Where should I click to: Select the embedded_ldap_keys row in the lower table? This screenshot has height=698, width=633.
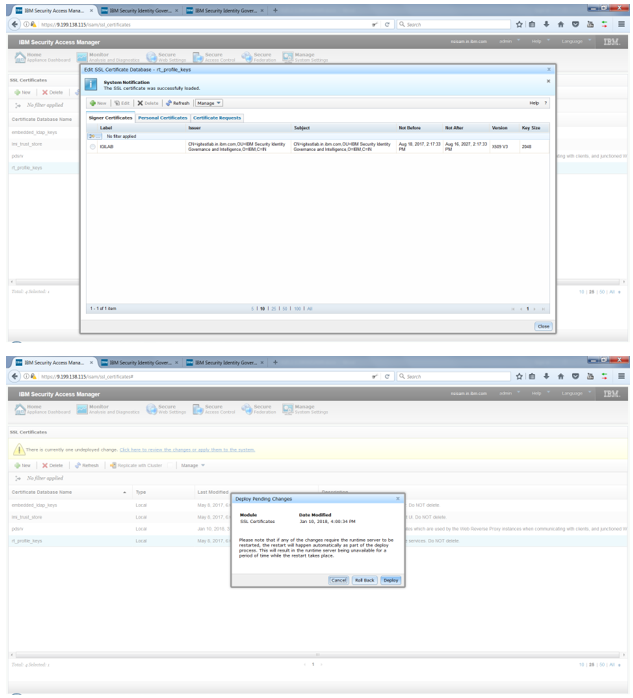pos(318,505)
